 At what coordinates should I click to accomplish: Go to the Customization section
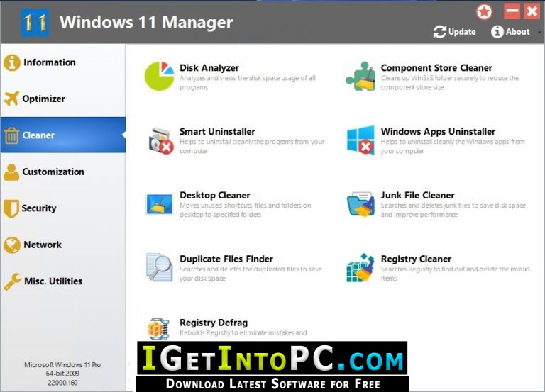[63, 172]
